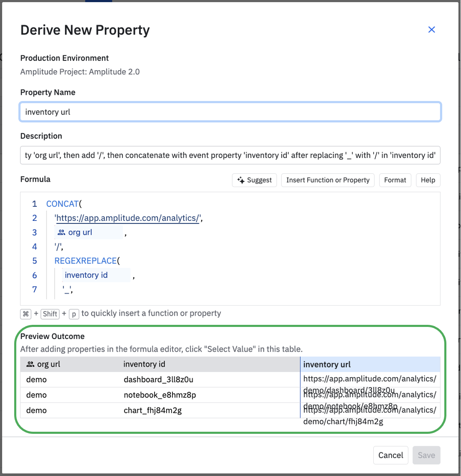Click the Preview Outcome heading
Viewport: 461px width, 476px height.
52,336
